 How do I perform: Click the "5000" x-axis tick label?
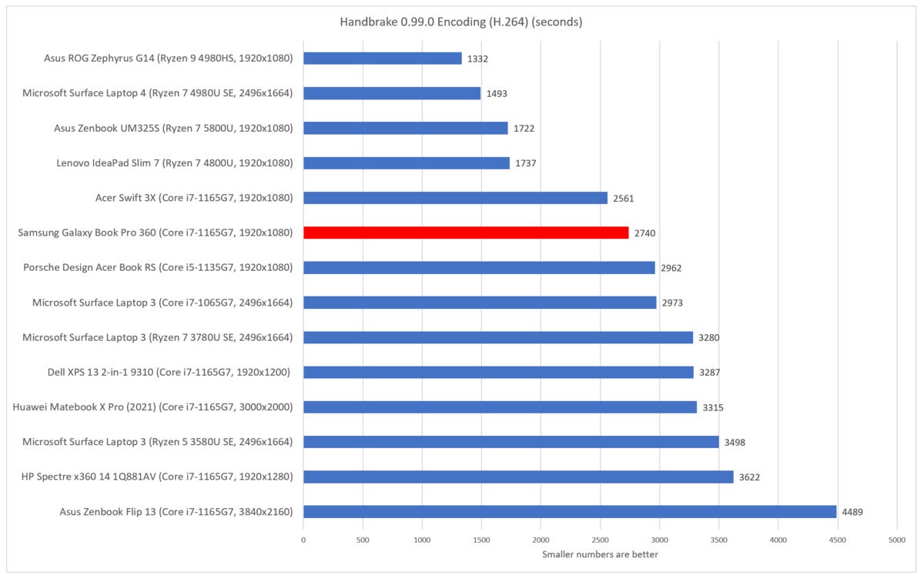896,540
